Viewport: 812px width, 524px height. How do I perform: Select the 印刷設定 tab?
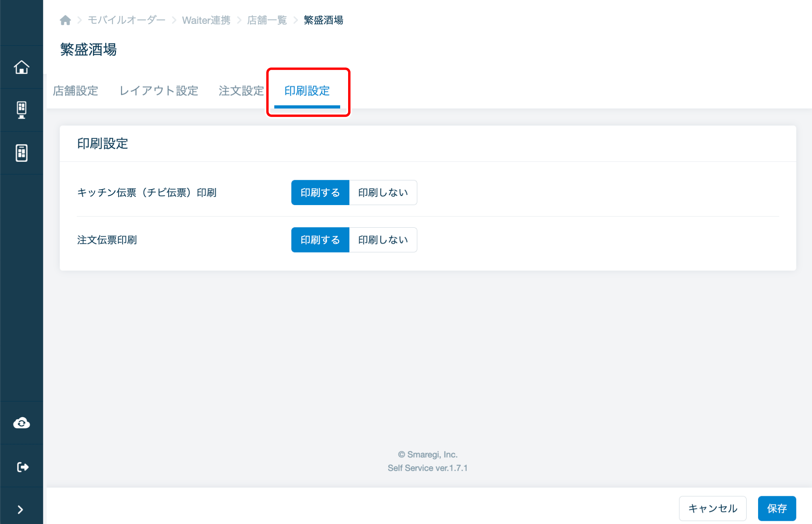click(x=307, y=91)
